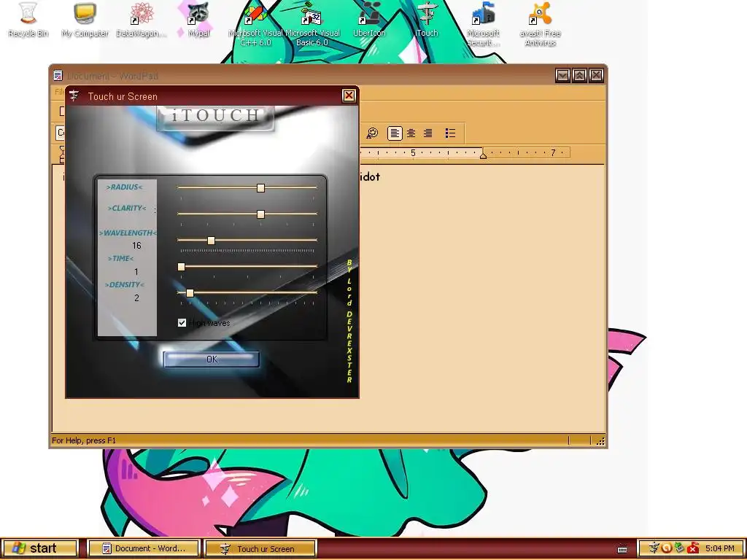Click the orange avast tray icon

667,548
